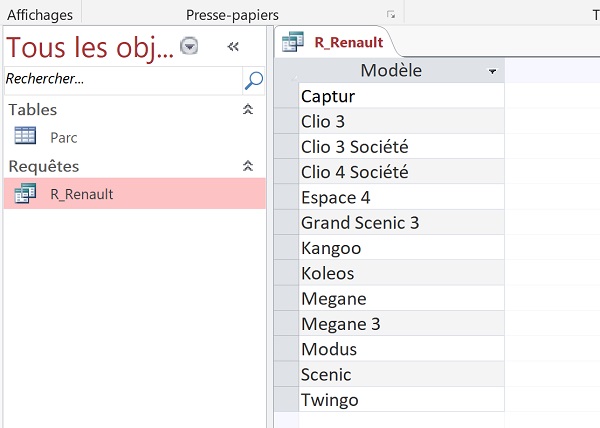
Task: Collapse the navigation pane with double chevron
Action: click(x=233, y=47)
